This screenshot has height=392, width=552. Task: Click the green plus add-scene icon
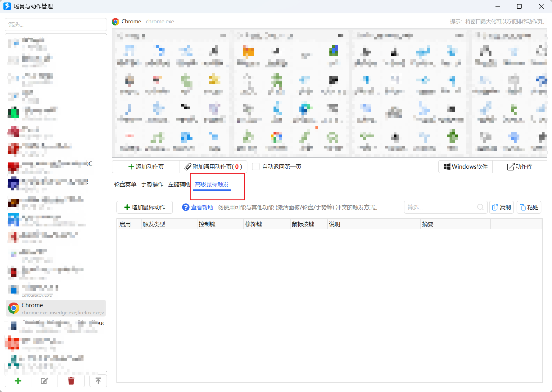tap(18, 381)
